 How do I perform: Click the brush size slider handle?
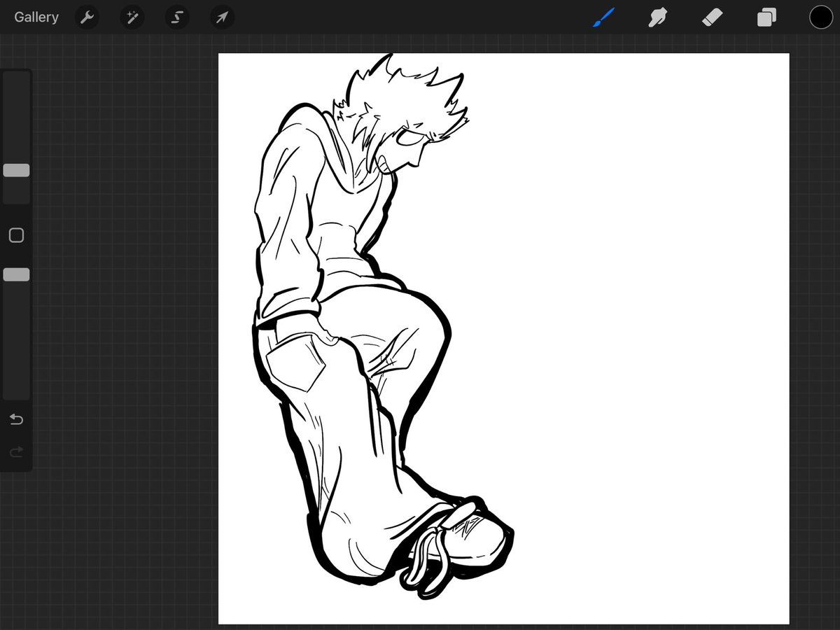(16, 170)
